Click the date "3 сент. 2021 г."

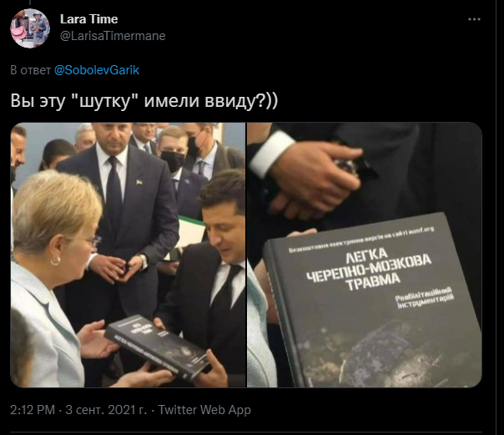[x=106, y=410]
